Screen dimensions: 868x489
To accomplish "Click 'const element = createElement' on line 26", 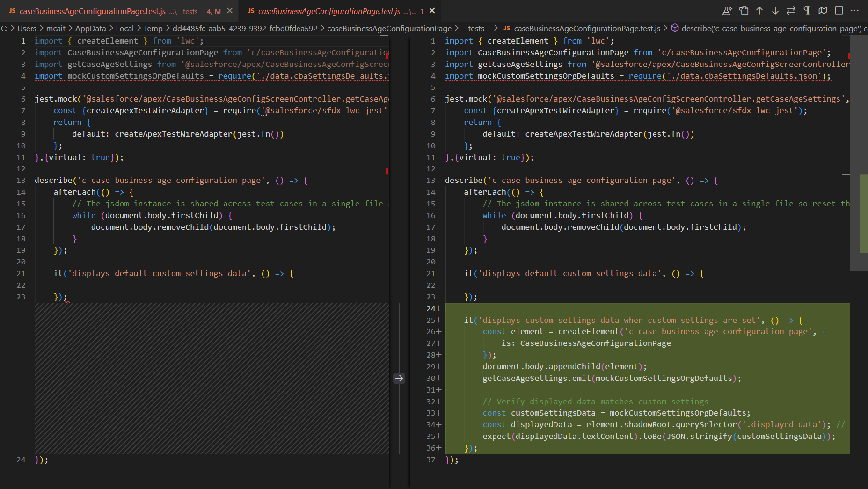I will pyautogui.click(x=550, y=331).
